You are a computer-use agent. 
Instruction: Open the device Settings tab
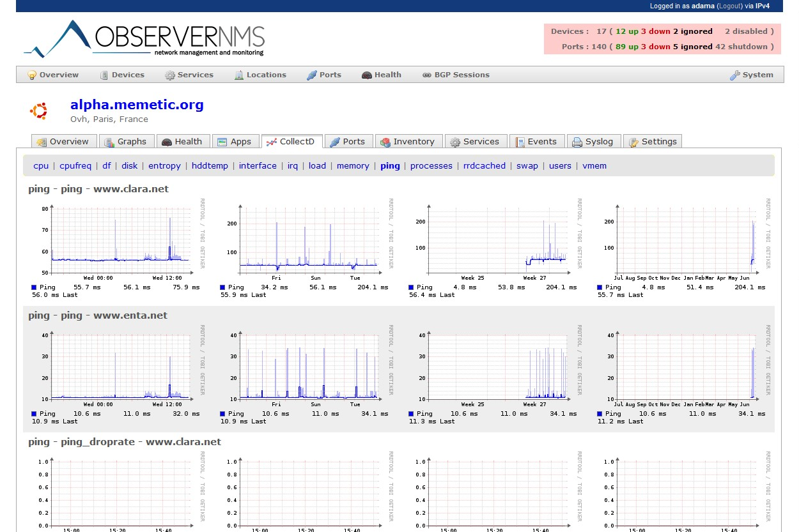pyautogui.click(x=653, y=142)
